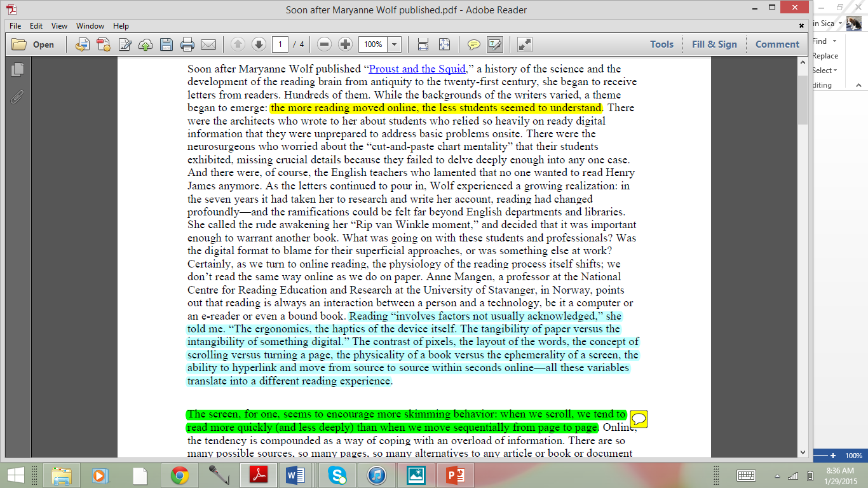Screen dimensions: 868x488
Task: Open the Find dropdown arrow in Word
Action: pyautogui.click(x=835, y=41)
